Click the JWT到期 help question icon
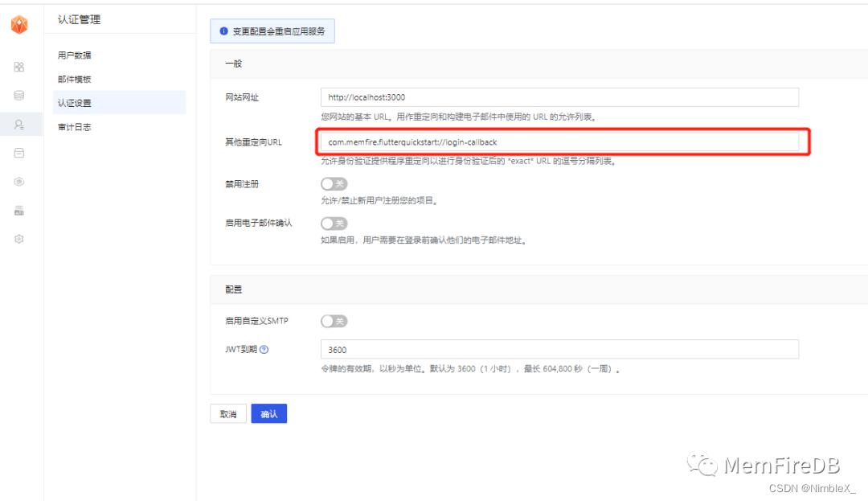 point(264,349)
